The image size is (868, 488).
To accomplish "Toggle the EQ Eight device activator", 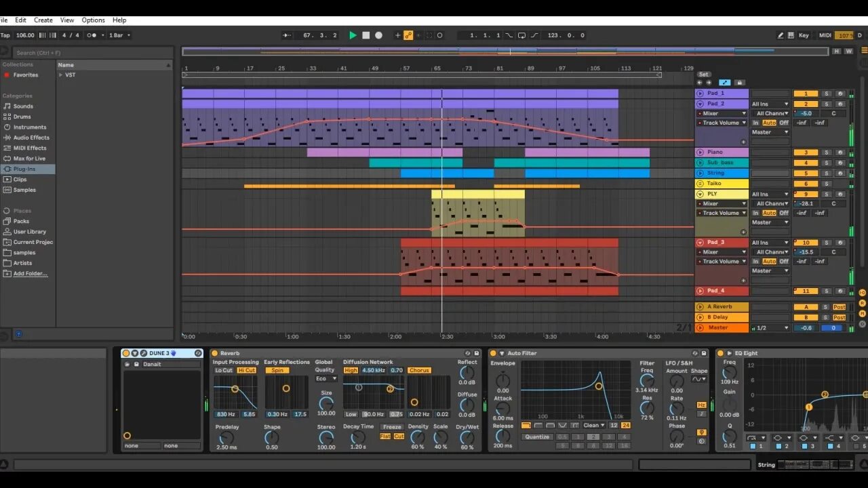I will 720,353.
